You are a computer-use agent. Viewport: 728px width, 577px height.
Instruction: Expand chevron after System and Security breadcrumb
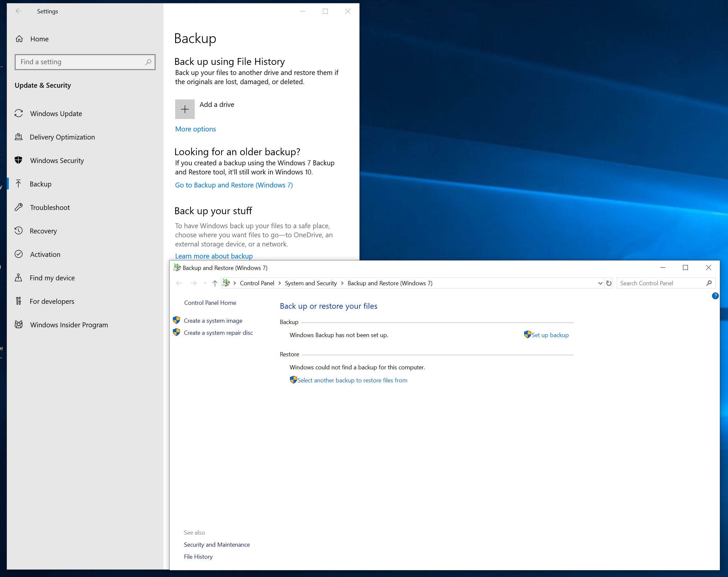tap(342, 283)
